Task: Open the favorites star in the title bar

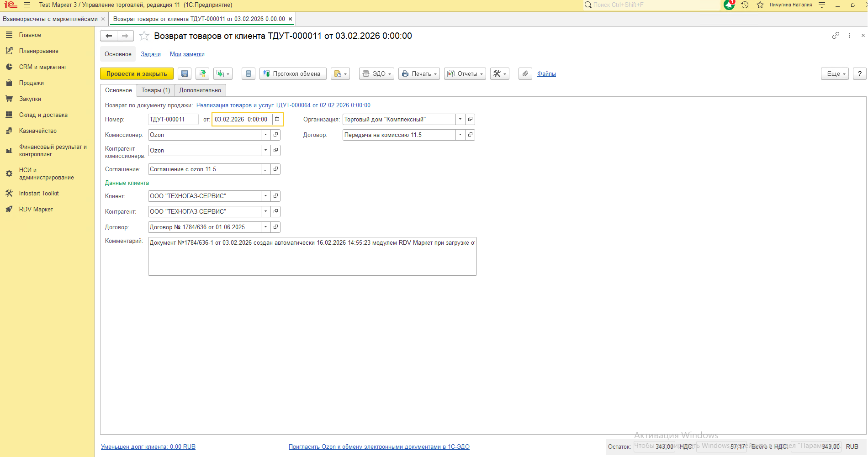Action: tap(760, 5)
